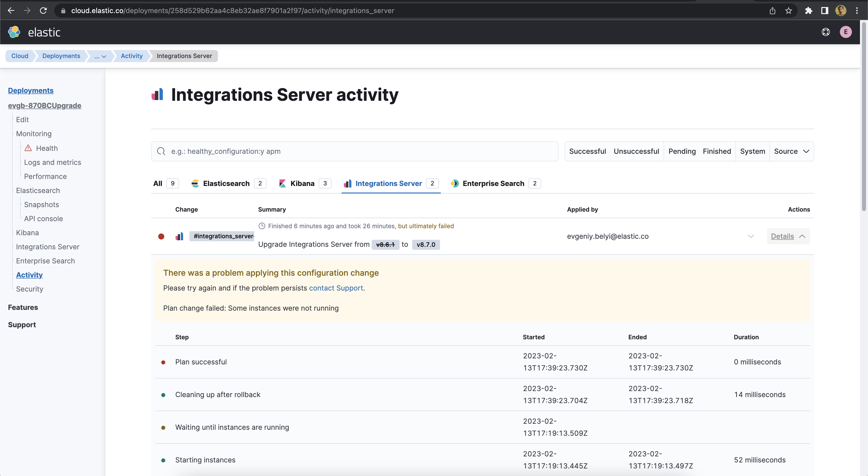The height and width of the screenshot is (476, 868).
Task: Click the Integrations Server icon beside page title
Action: (157, 95)
